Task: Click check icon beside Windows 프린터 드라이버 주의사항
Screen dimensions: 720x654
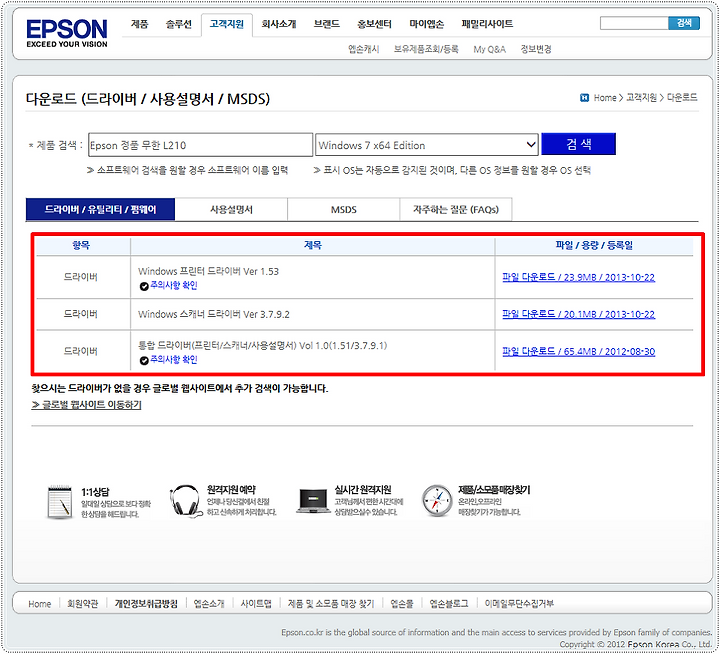Action: pyautogui.click(x=144, y=286)
